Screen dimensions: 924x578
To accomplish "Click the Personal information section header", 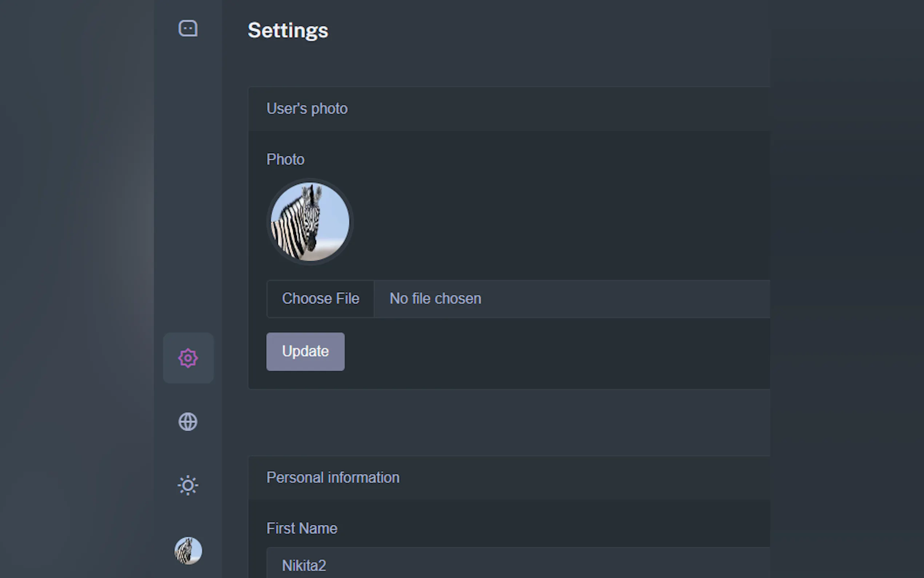I will (x=333, y=478).
